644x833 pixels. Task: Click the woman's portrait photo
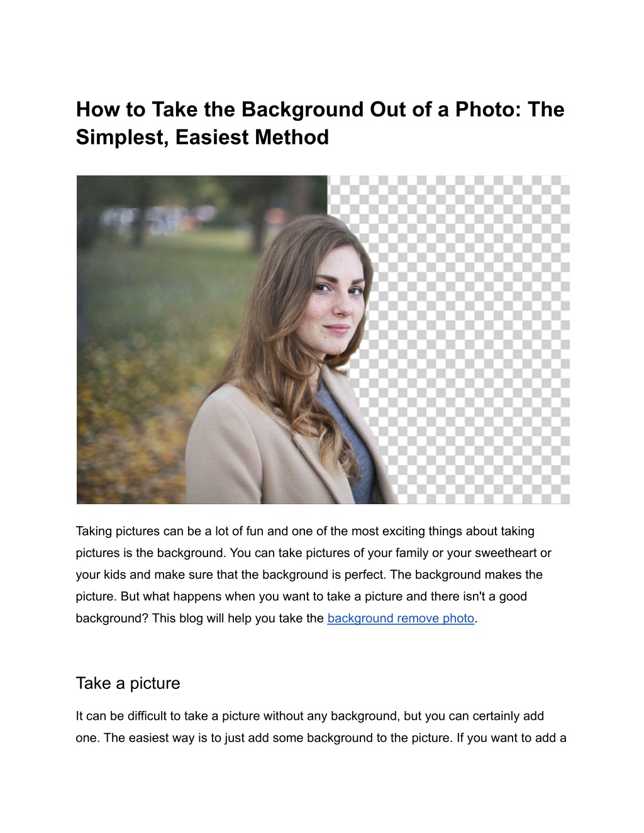coord(323,339)
